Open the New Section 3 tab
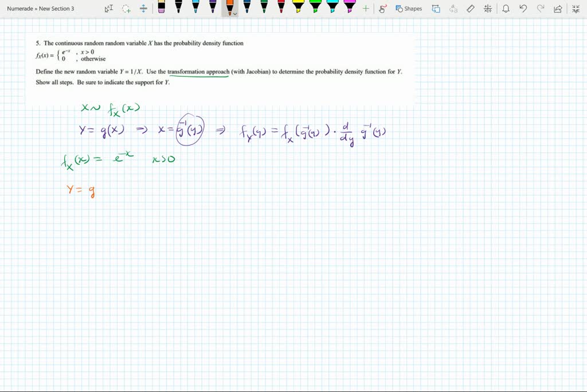The image size is (587, 392). pos(57,9)
